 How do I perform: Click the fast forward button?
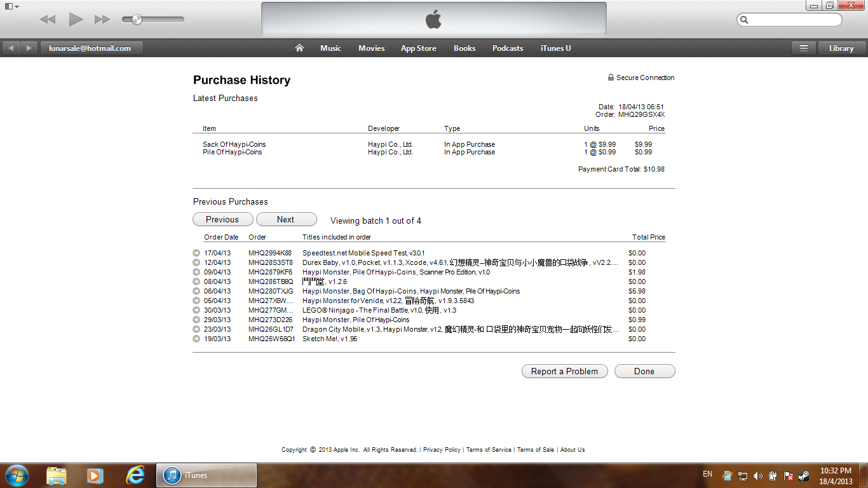tap(102, 20)
